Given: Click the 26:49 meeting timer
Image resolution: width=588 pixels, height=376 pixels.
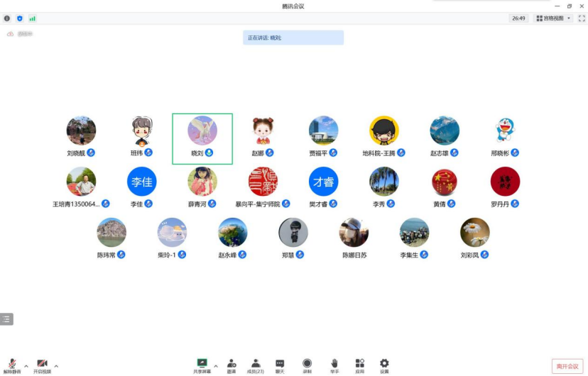Looking at the screenshot, I should coord(518,18).
